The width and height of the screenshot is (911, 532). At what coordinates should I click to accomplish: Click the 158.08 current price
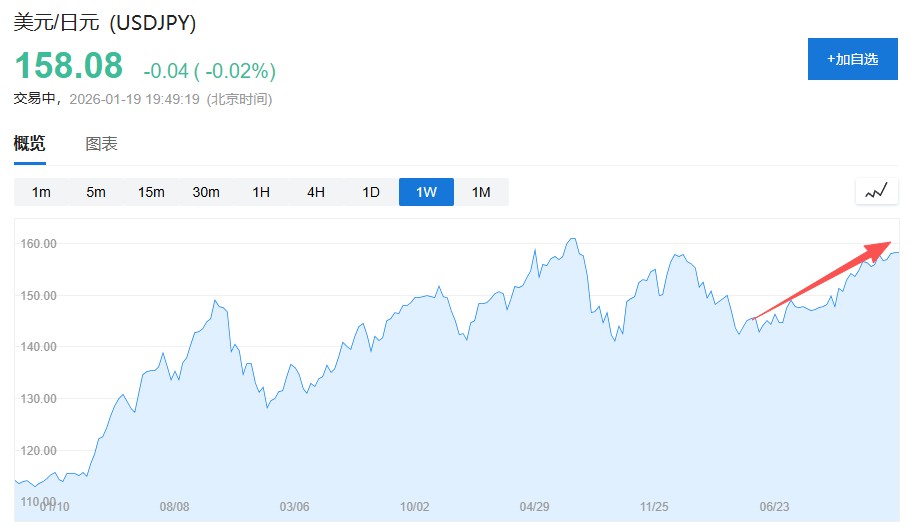[68, 66]
